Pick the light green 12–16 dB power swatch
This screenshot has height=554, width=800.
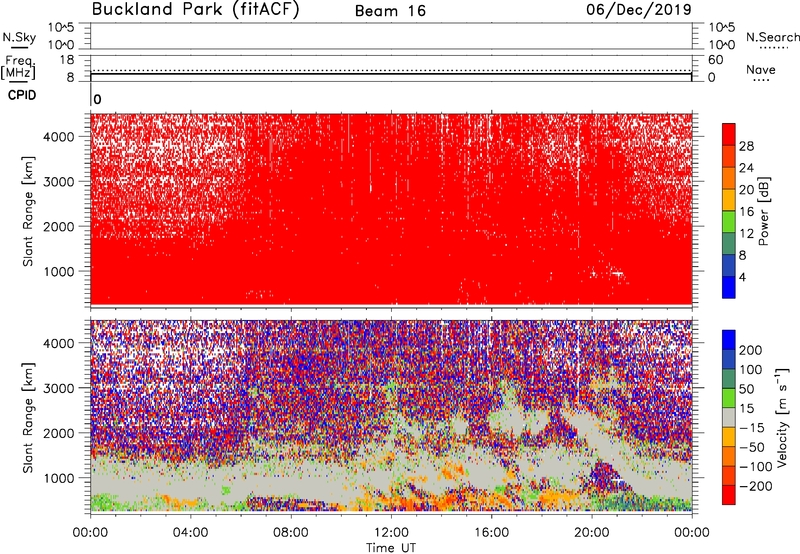click(x=729, y=222)
